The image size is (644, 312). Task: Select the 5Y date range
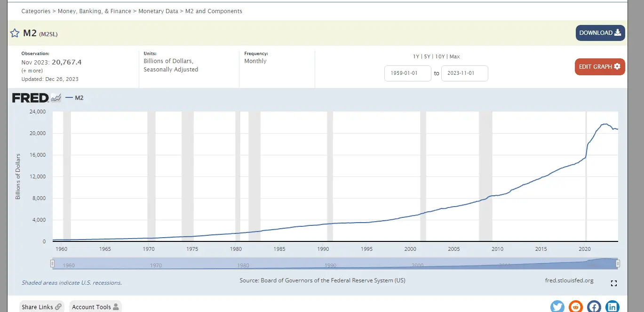pos(427,56)
